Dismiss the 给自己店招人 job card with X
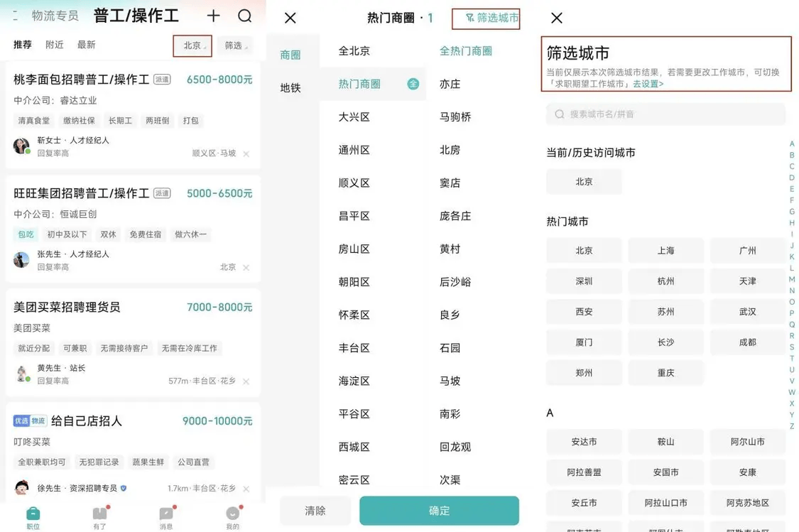Image resolution: width=799 pixels, height=532 pixels. tap(246, 489)
